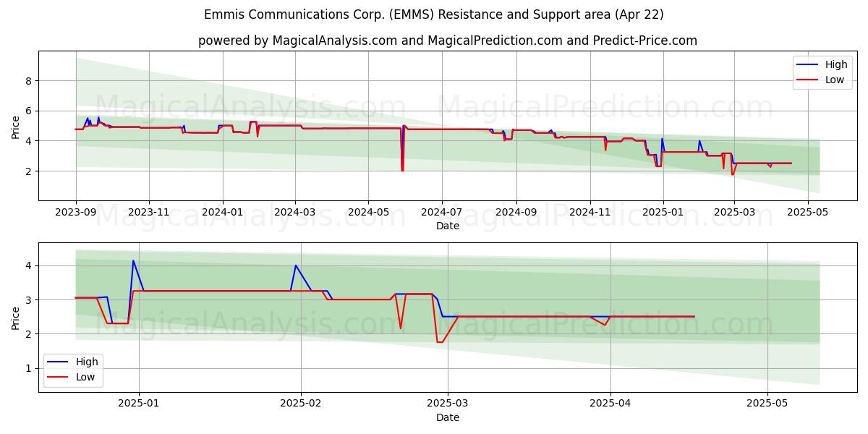Viewport: 868px width, 434px height.
Task: Click the 'Date' x-axis label of the top chart
Action: [448, 226]
